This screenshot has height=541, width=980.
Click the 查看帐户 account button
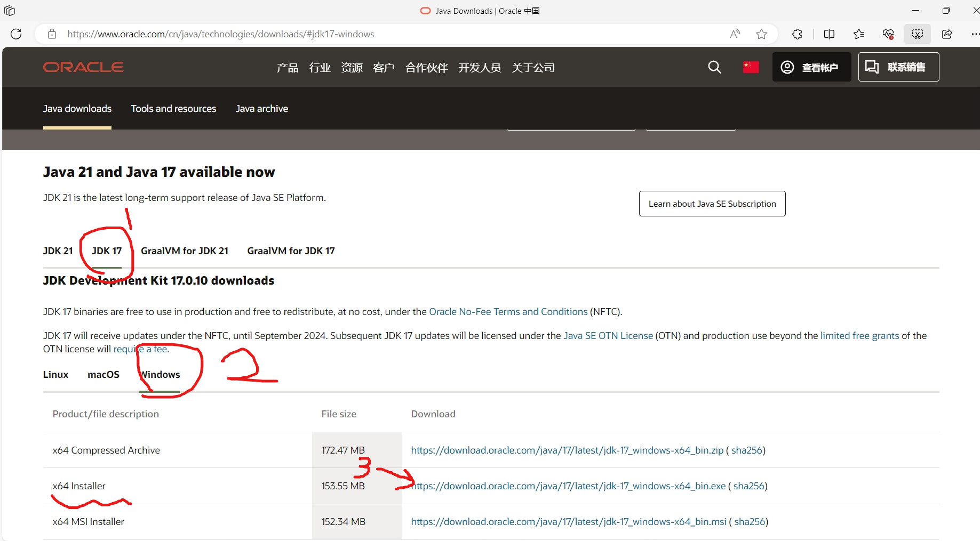[x=811, y=67]
